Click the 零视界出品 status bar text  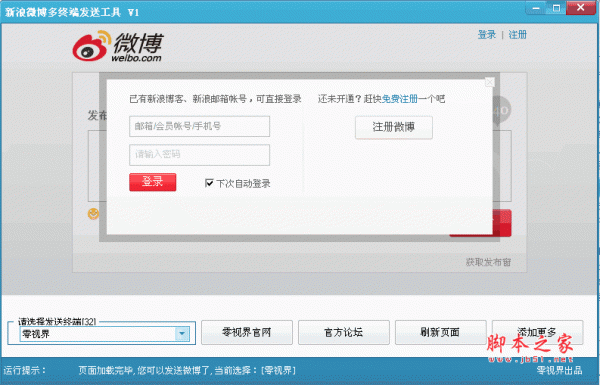click(x=559, y=370)
